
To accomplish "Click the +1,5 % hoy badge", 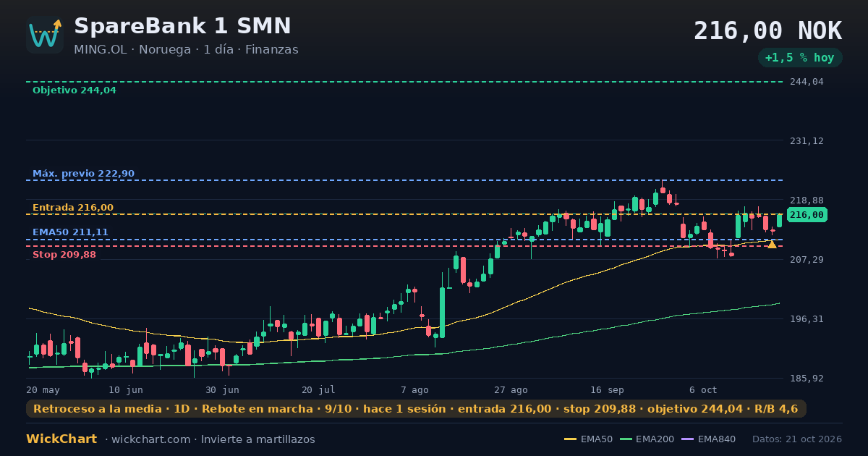I will (800, 58).
